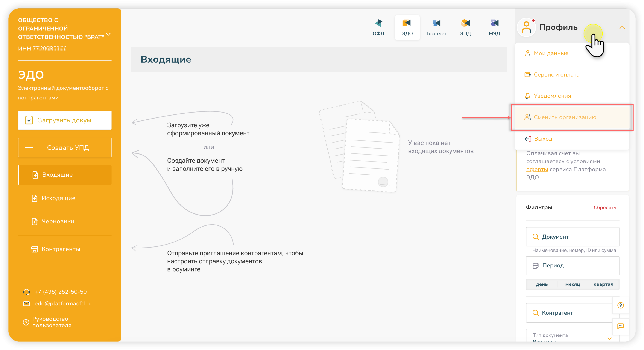Reset filters with Сбросить link
The image size is (644, 350).
pos(605,207)
